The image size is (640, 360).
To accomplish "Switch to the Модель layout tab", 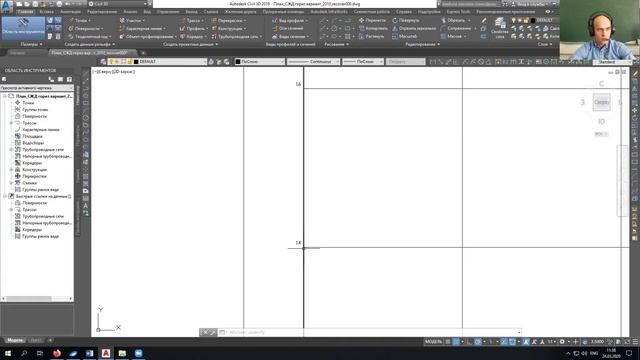I will pos(15,340).
